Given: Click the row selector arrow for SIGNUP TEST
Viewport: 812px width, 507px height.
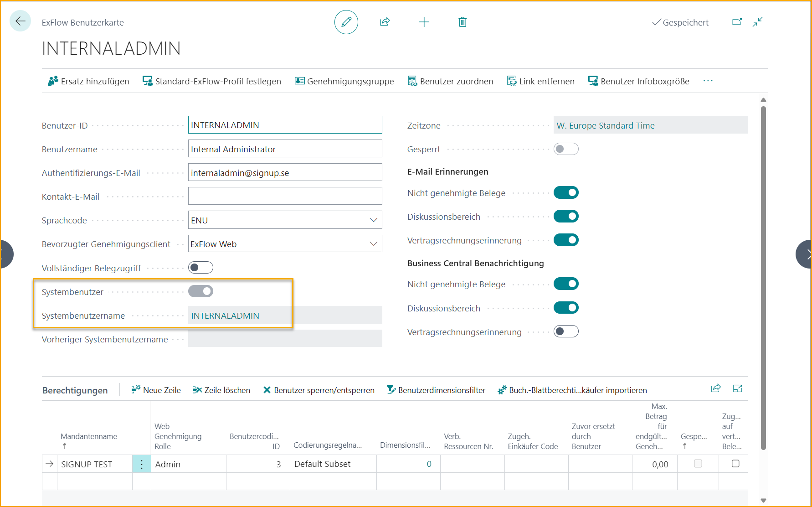Looking at the screenshot, I should tap(50, 464).
